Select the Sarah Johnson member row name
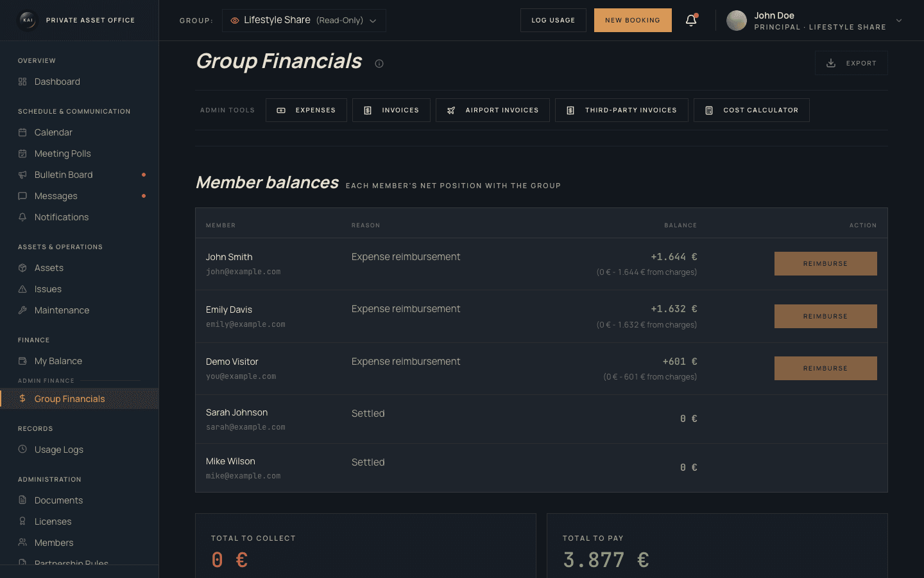 [237, 412]
